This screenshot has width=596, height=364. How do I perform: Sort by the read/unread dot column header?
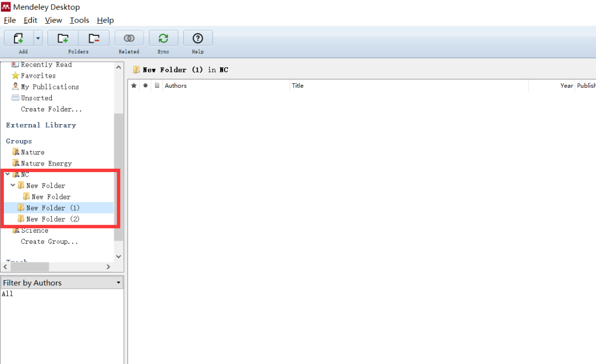pyautogui.click(x=145, y=85)
